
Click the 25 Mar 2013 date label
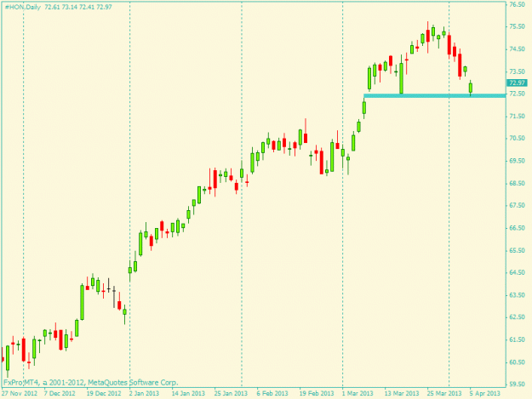pos(444,393)
